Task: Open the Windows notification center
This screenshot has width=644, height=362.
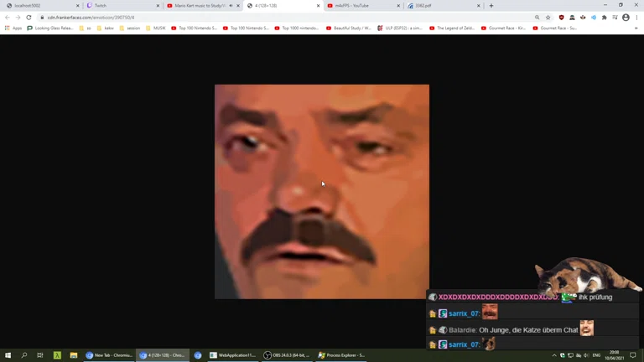Action: click(633, 355)
